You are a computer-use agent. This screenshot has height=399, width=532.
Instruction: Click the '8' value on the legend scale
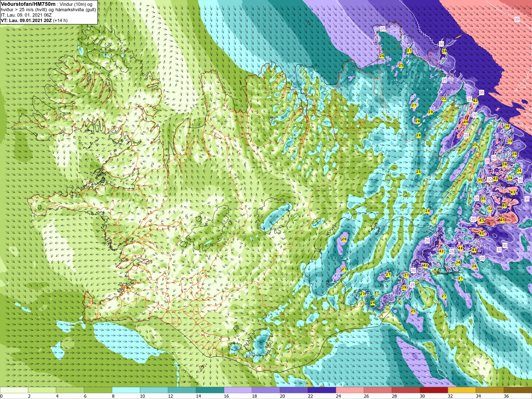[113, 396]
